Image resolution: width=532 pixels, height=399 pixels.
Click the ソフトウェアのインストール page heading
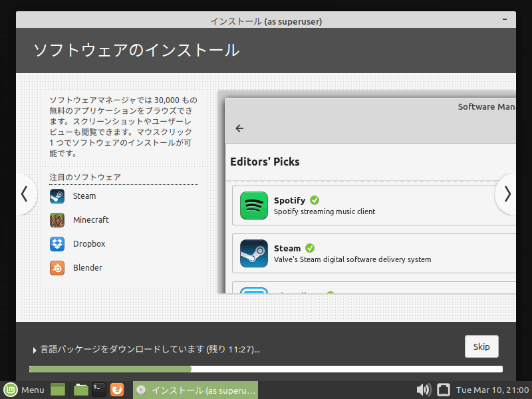[x=136, y=51]
